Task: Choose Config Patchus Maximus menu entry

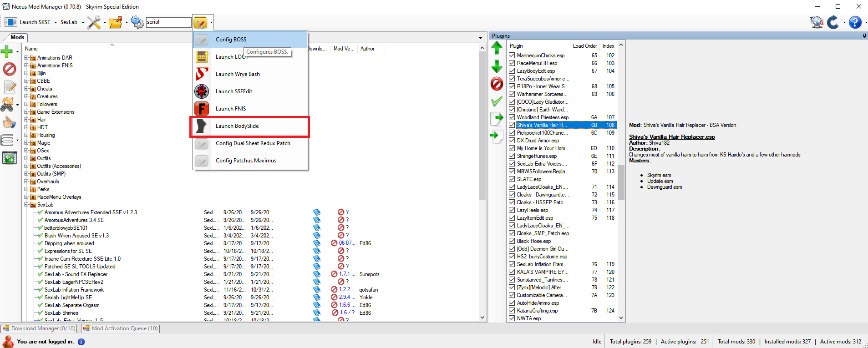Action: click(x=250, y=161)
